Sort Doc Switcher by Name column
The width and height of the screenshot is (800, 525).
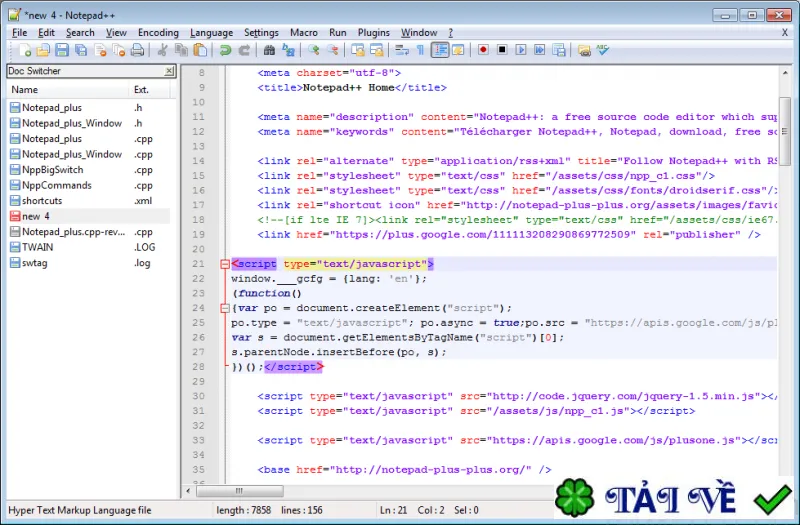pyautogui.click(x=68, y=90)
